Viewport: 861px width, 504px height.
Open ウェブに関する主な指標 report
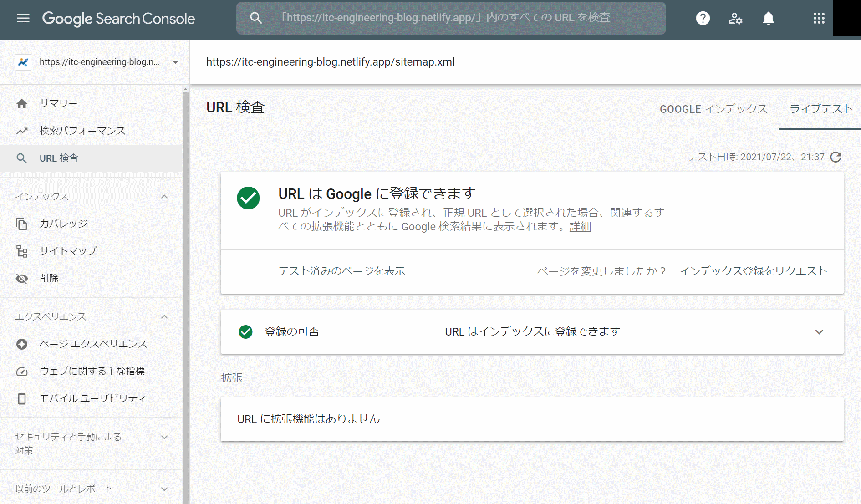pyautogui.click(x=92, y=372)
